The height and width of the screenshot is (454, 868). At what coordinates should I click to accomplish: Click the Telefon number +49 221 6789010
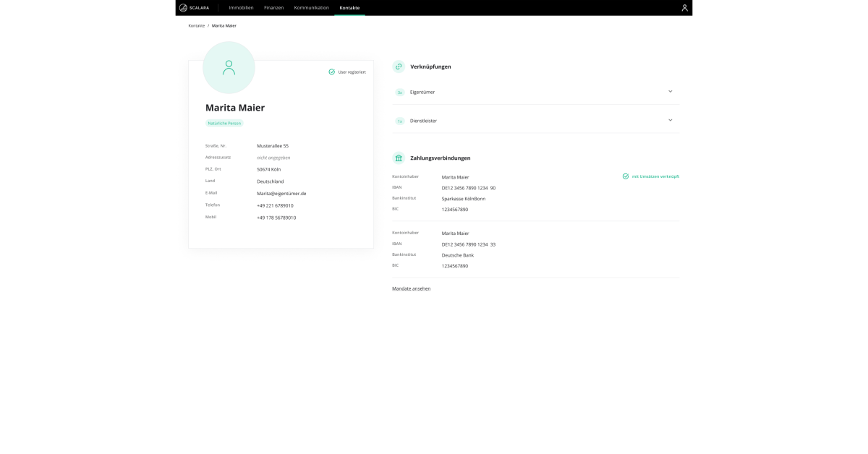pos(275,206)
